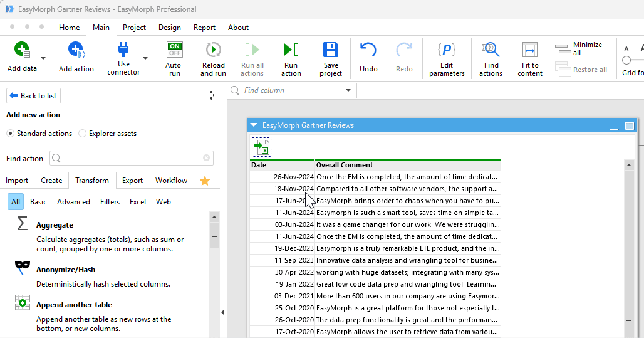Open the Report tab

click(x=204, y=28)
